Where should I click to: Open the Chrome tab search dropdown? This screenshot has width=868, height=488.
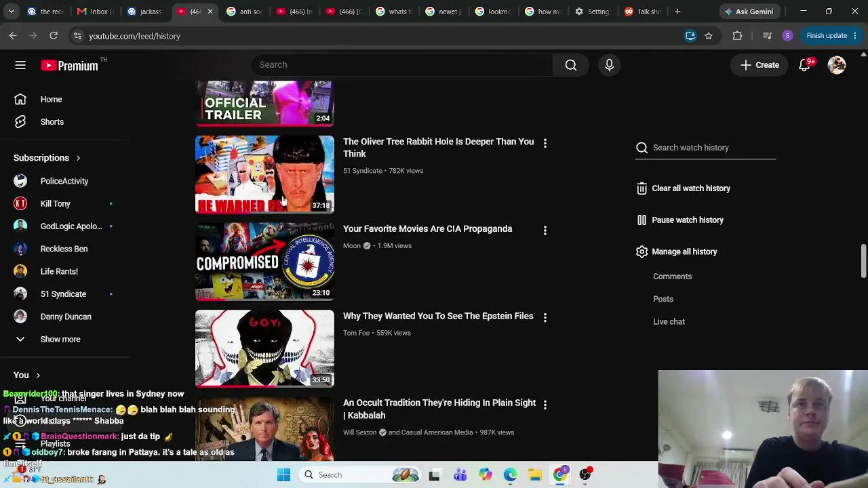[11, 12]
